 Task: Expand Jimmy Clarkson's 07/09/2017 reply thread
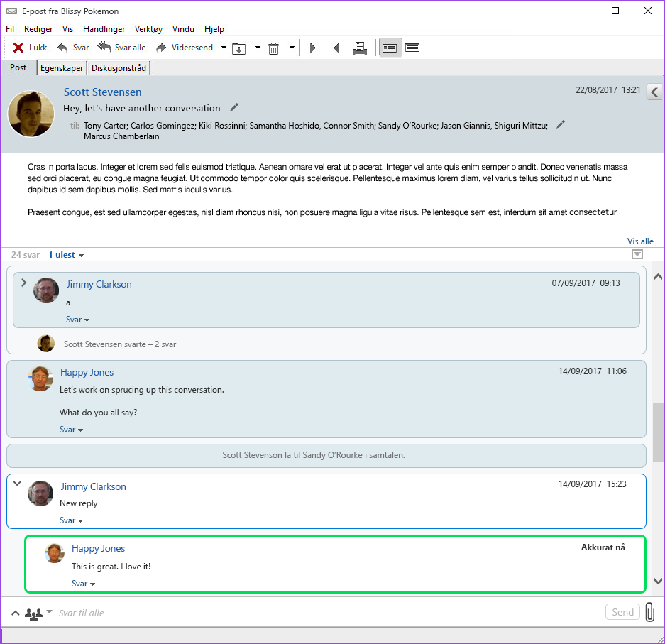[23, 283]
